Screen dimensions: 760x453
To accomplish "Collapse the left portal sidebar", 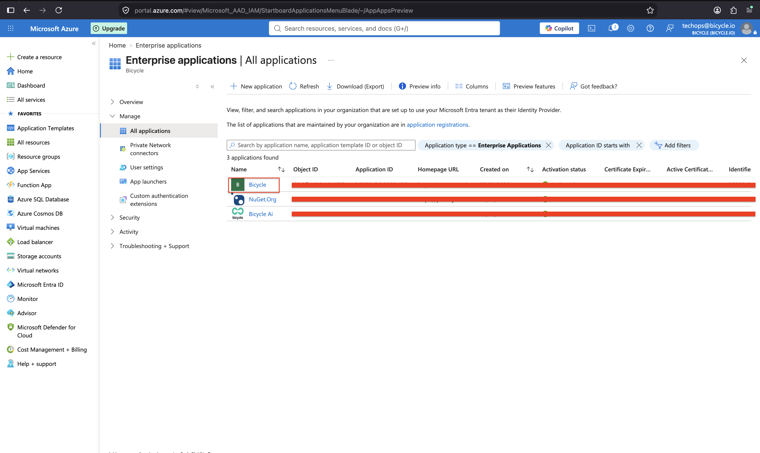I will coord(94,44).
